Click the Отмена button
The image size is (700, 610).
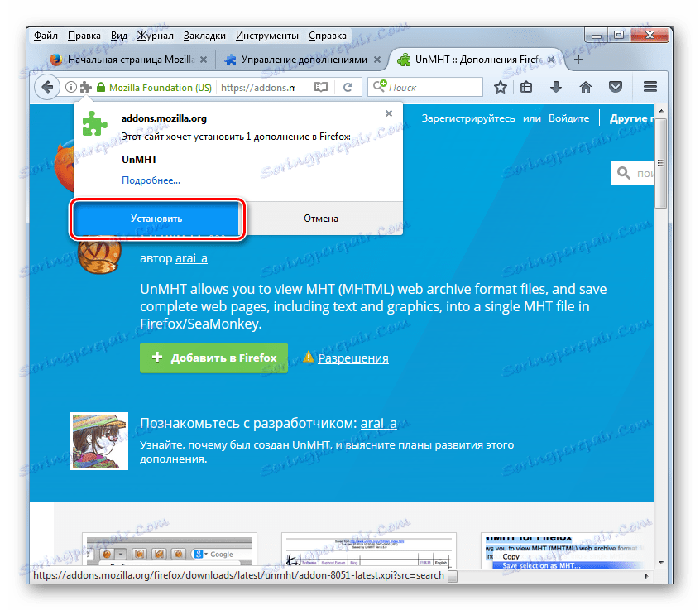pos(321,219)
